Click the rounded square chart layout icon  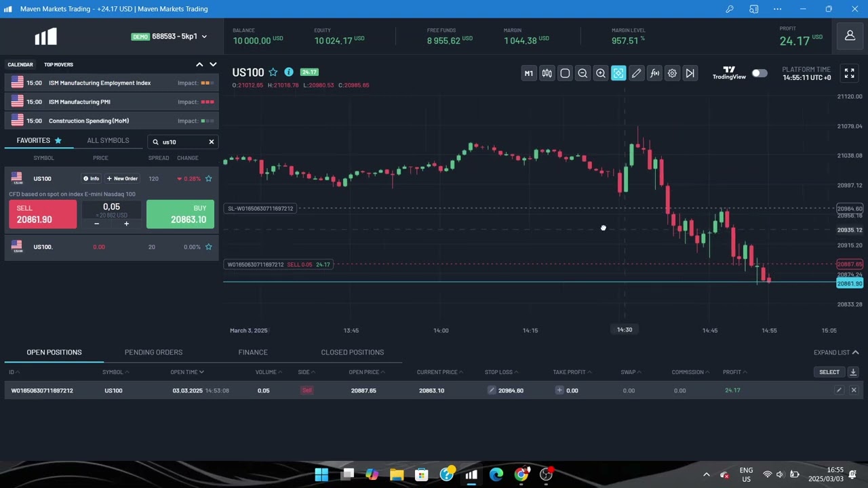565,73
